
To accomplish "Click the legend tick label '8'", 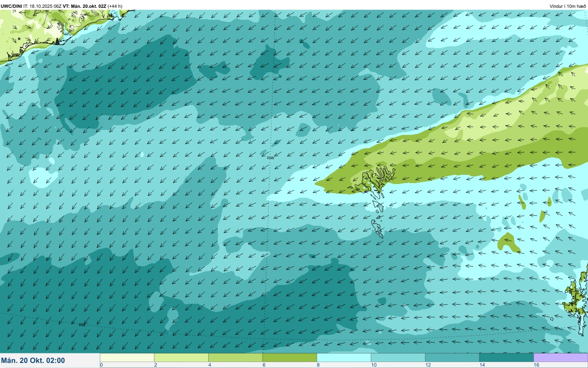I will 318,365.
